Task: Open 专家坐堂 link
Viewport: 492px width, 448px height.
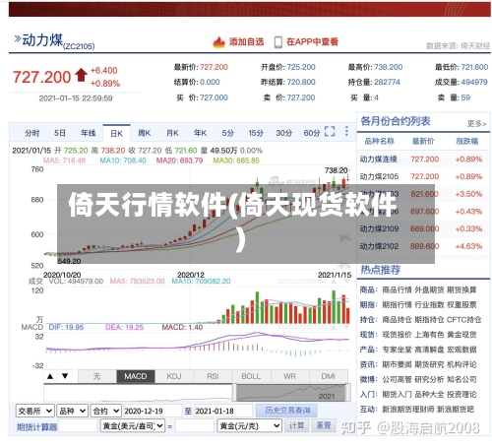Action: pos(397,350)
